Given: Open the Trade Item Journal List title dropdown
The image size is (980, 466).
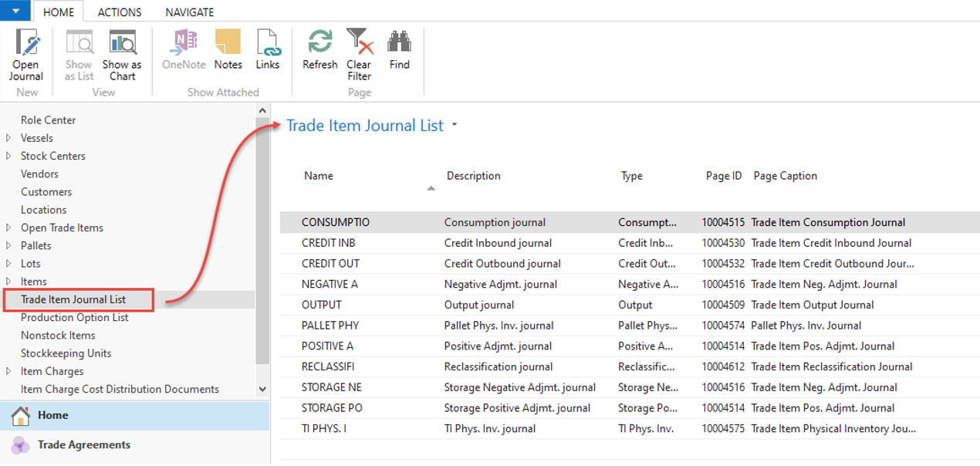Looking at the screenshot, I should click(455, 125).
